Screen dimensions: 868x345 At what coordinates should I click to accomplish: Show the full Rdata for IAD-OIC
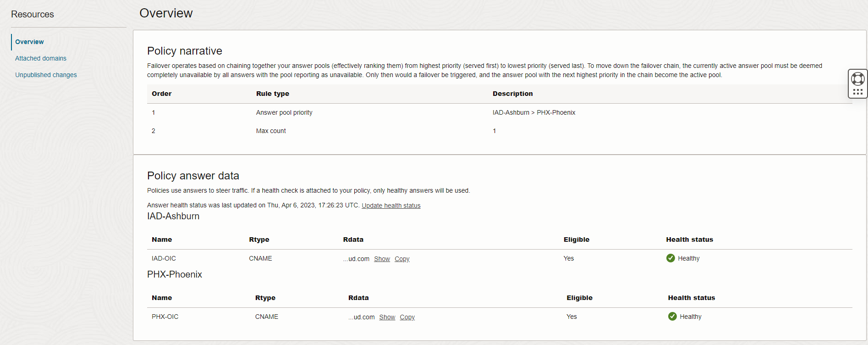pyautogui.click(x=382, y=259)
